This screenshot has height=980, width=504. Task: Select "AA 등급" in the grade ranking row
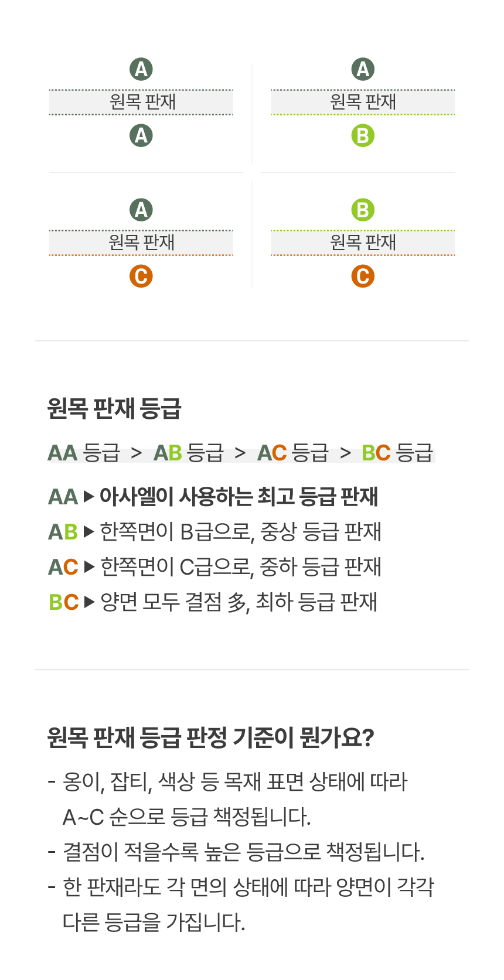tap(84, 453)
